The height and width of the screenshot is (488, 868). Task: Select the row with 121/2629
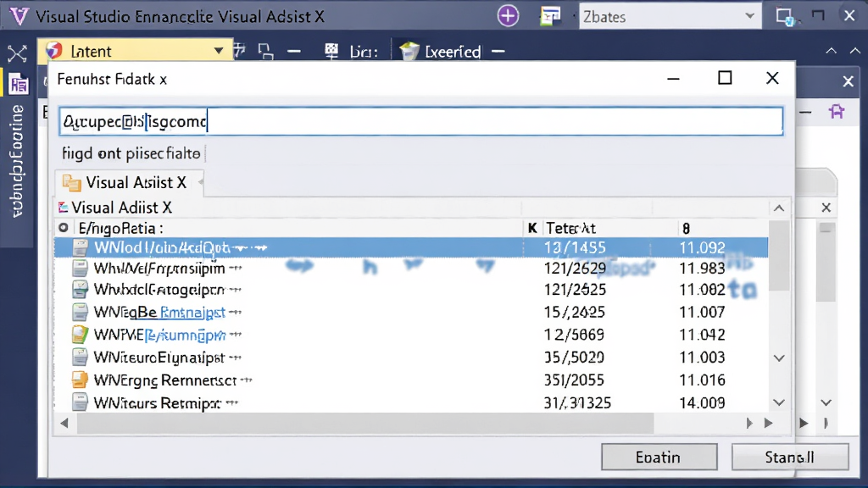[411, 269]
